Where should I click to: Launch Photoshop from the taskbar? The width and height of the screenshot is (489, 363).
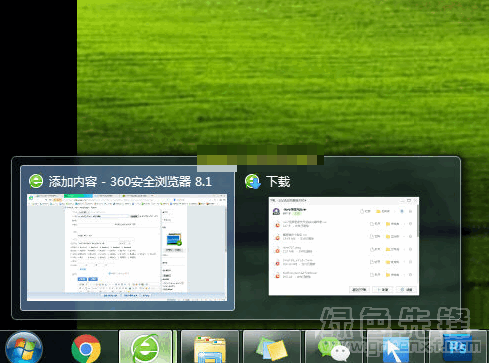click(x=458, y=348)
